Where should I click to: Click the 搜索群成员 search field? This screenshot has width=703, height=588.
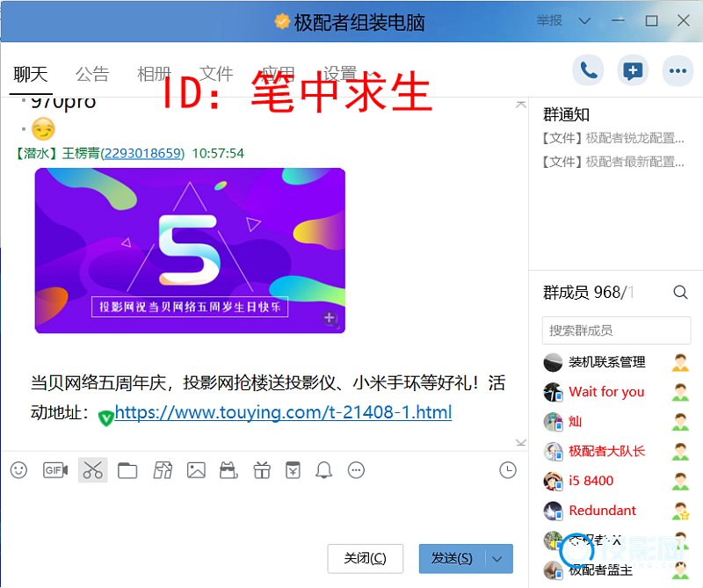click(616, 330)
